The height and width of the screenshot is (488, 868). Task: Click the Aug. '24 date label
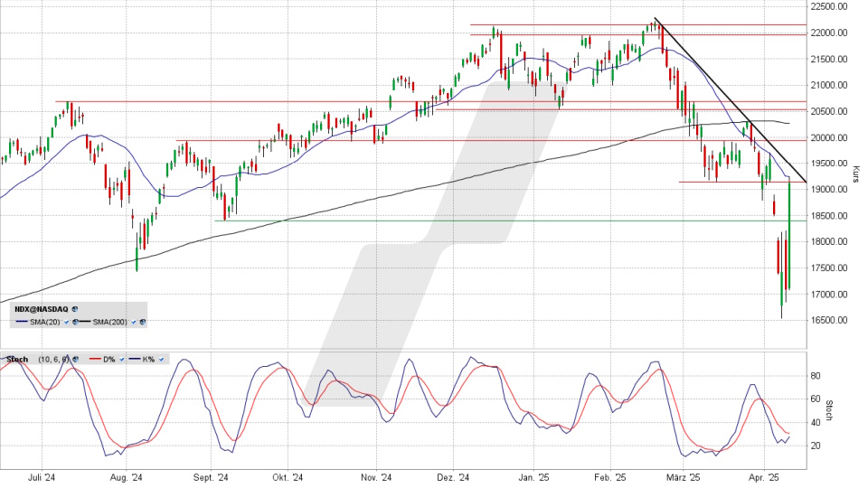pyautogui.click(x=127, y=477)
